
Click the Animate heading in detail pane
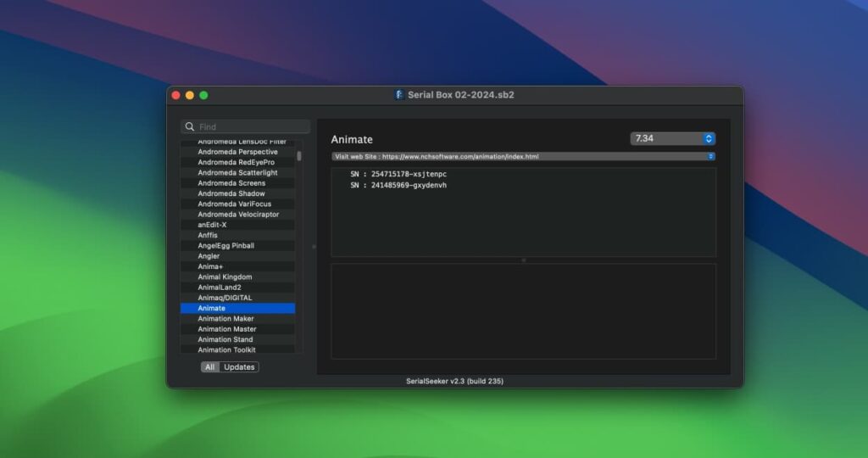pyautogui.click(x=352, y=140)
